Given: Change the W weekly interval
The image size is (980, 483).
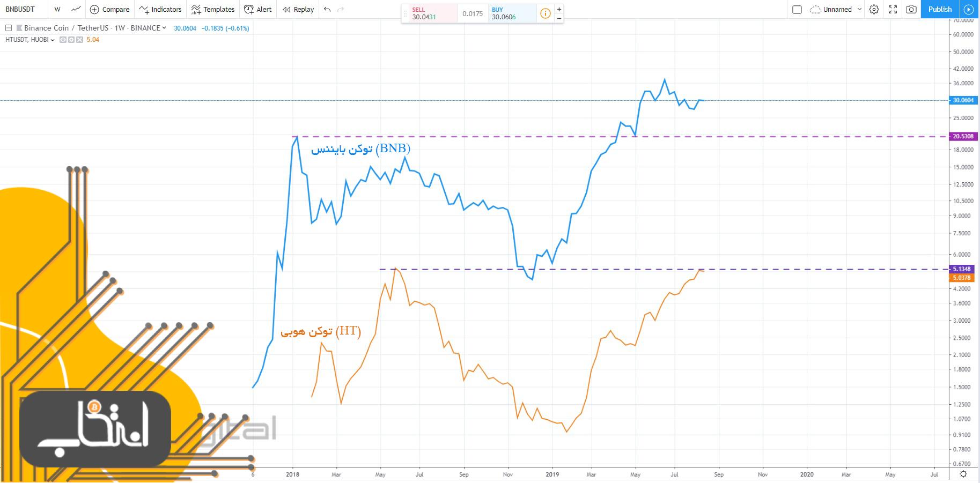Looking at the screenshot, I should click(x=57, y=9).
